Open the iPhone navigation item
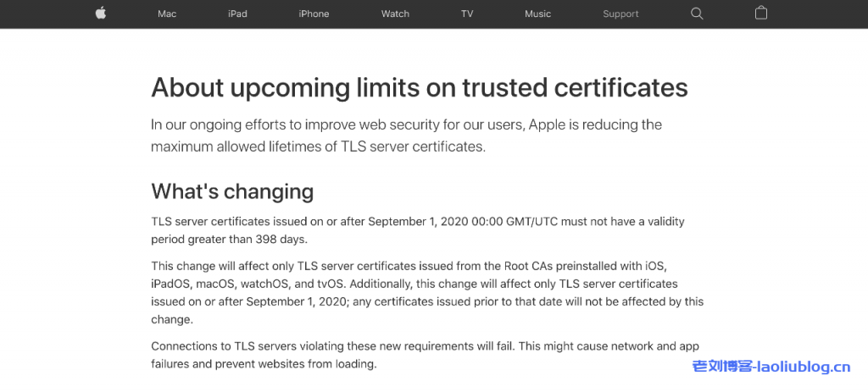 click(314, 14)
